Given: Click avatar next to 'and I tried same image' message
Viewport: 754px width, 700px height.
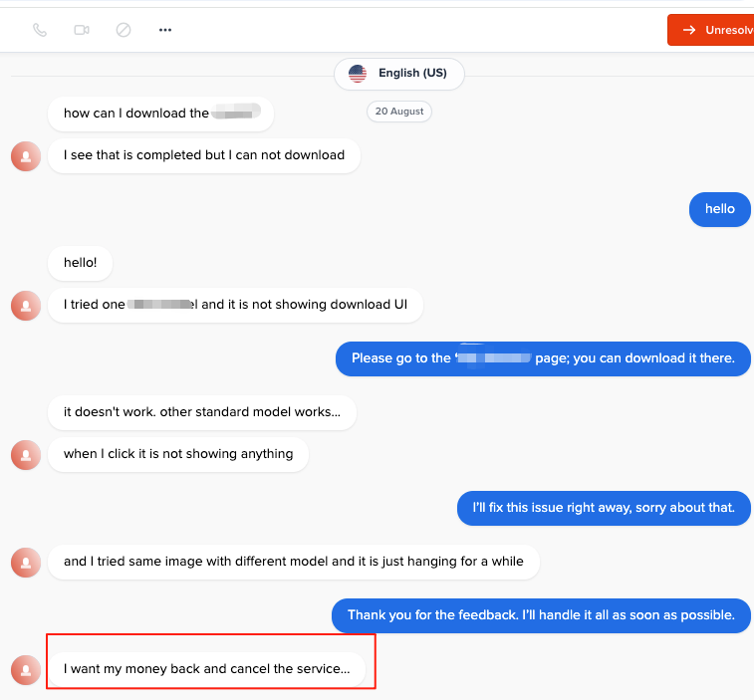Looking at the screenshot, I should tap(26, 563).
